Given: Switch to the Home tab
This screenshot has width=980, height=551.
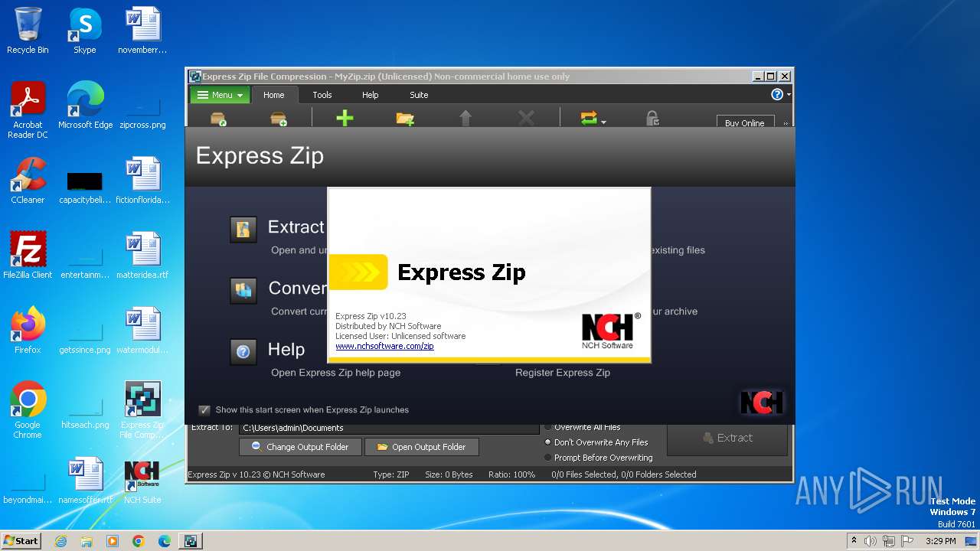Looking at the screenshot, I should 273,95.
